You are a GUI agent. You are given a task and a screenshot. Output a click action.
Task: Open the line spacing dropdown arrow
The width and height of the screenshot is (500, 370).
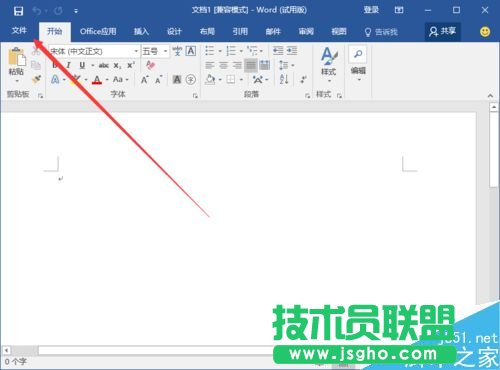coord(293,65)
